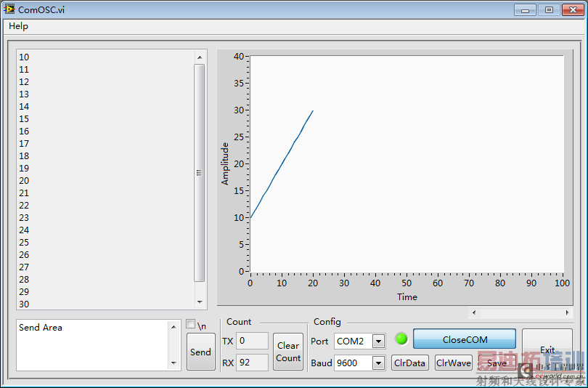The width and height of the screenshot is (588, 388).
Task: Click the CloseCOM button
Action: 465,339
